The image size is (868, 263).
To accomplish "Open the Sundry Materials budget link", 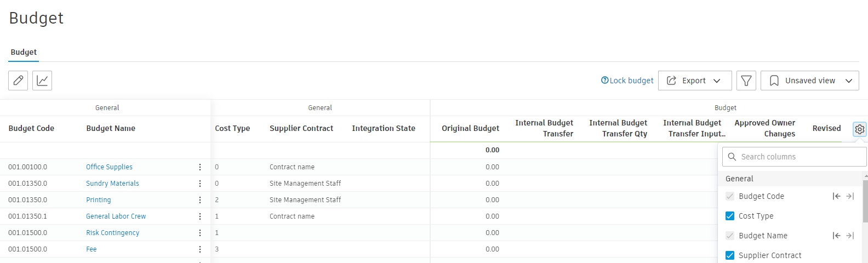I will [112, 184].
